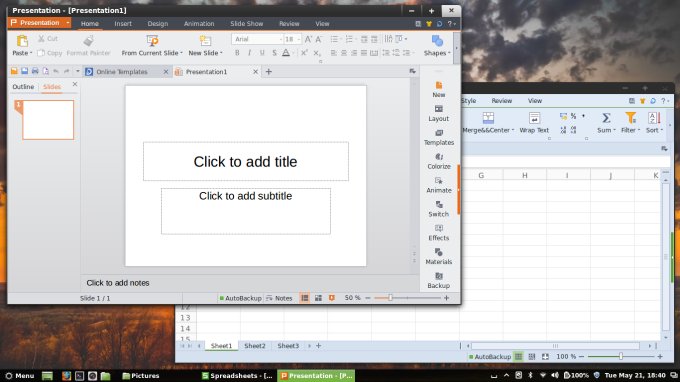Open the New Slide dropdown arrow

(221, 53)
